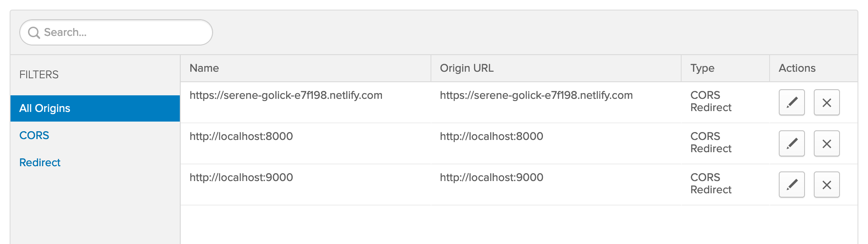
Task: Click the search magnifier icon
Action: click(34, 32)
